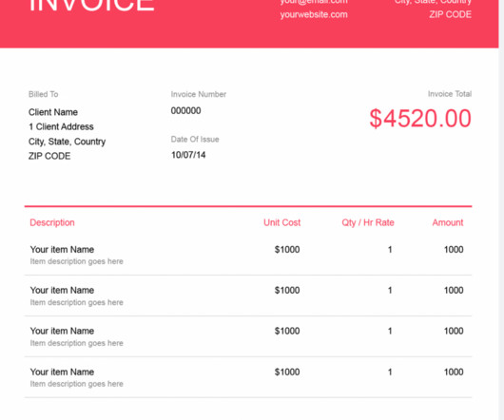Click the third row's $1000 unit cost
The image size is (504, 420).
point(287,331)
